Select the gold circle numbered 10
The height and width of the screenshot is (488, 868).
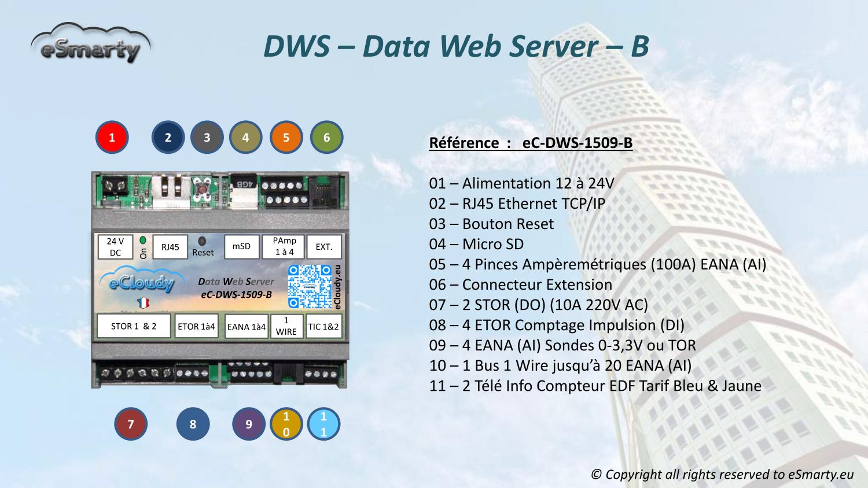click(x=286, y=424)
